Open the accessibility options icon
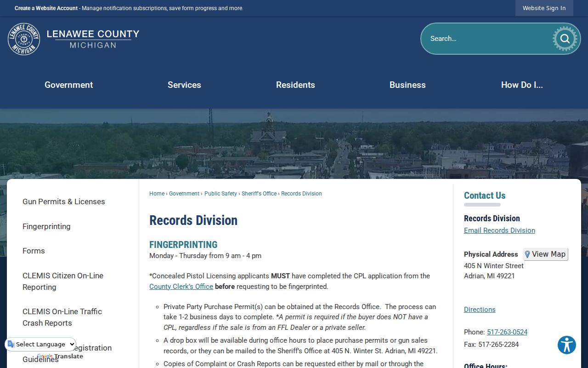588x368 pixels. [567, 345]
